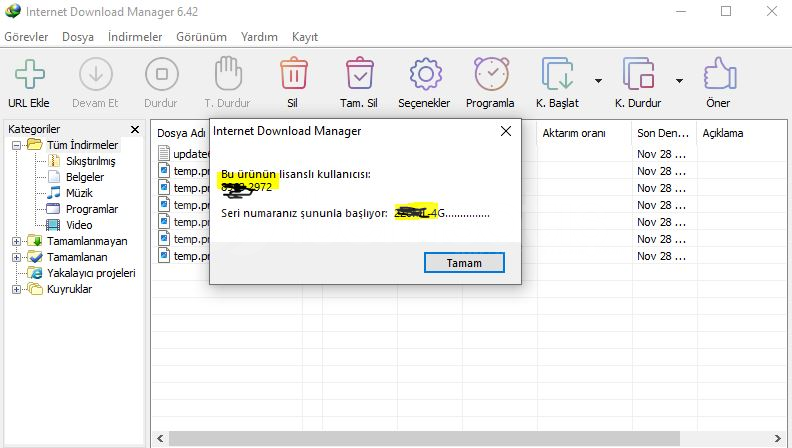This screenshot has height=448, width=792.
Task: Open the Görünüm menu
Action: point(201,37)
